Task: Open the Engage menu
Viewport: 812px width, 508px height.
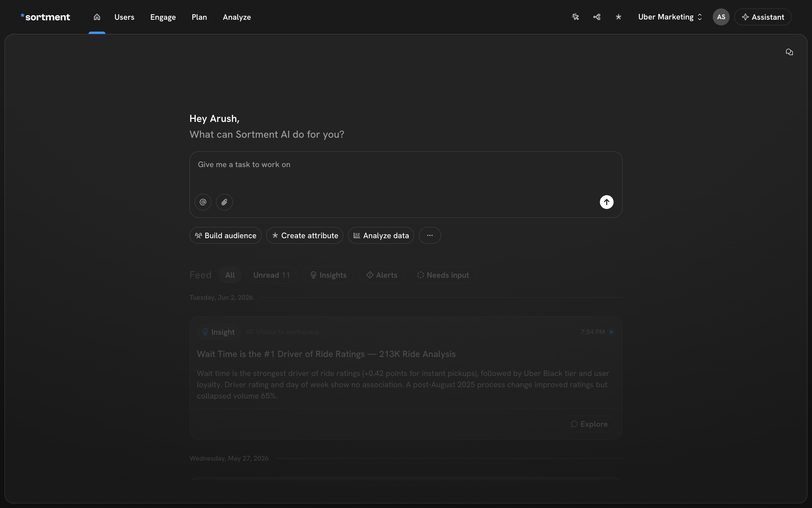Action: [163, 17]
